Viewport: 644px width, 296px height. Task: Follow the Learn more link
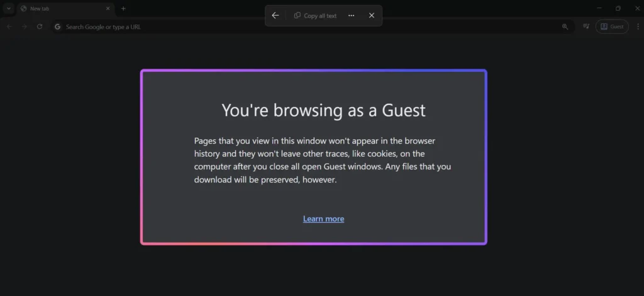click(323, 219)
